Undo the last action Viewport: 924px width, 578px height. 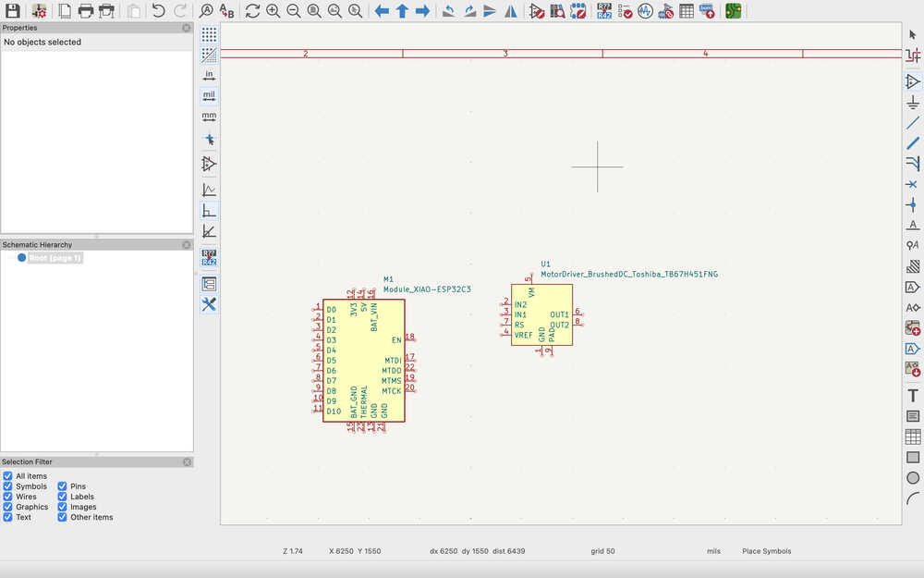tap(159, 11)
